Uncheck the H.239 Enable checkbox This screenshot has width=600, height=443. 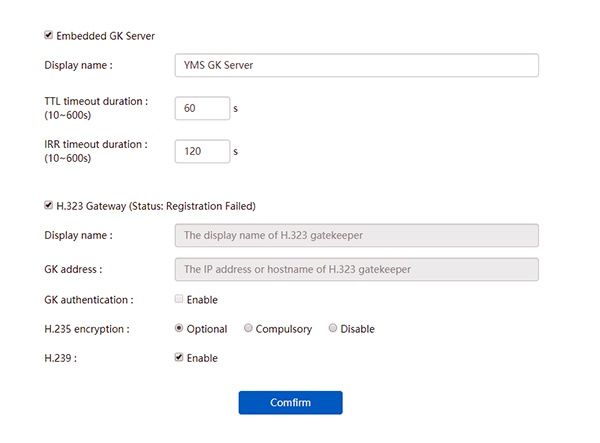tap(179, 357)
